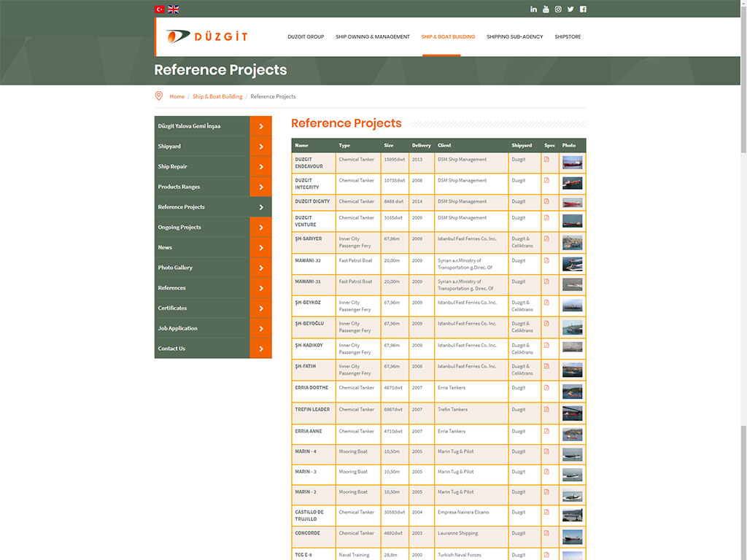This screenshot has width=747, height=560.
Task: Expand the Ongoing Projects sidebar arrow
Action: (x=260, y=227)
